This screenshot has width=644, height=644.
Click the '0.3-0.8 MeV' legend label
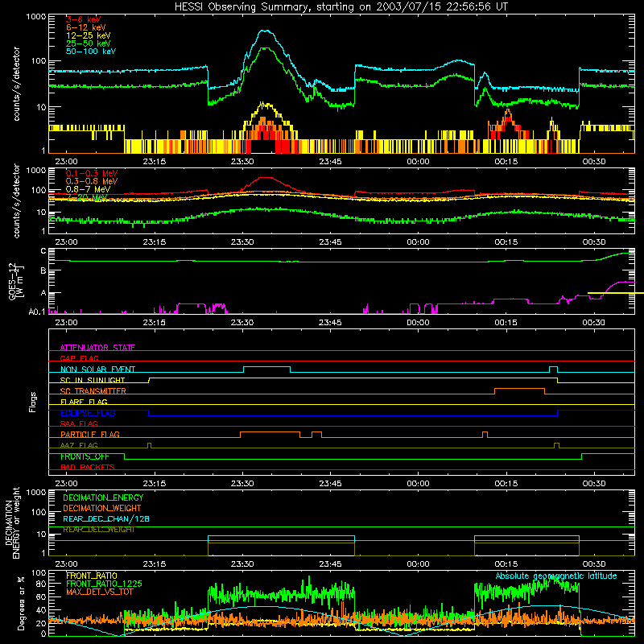(92, 181)
